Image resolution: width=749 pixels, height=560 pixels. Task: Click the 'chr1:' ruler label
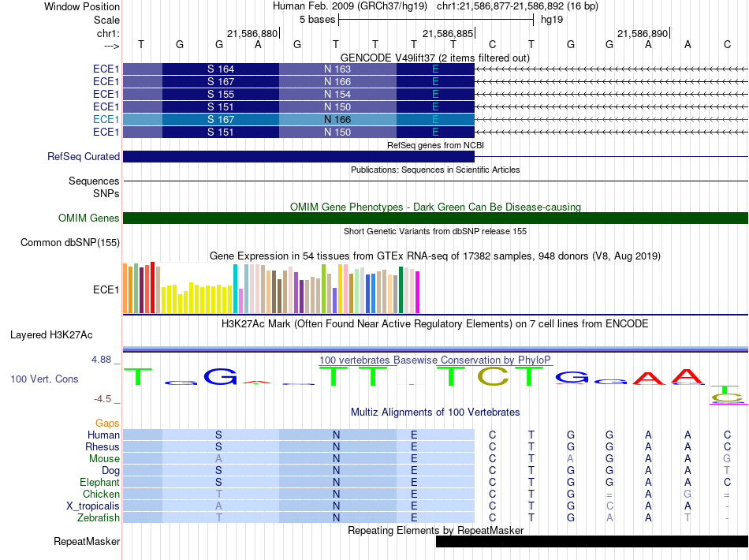coord(108,33)
